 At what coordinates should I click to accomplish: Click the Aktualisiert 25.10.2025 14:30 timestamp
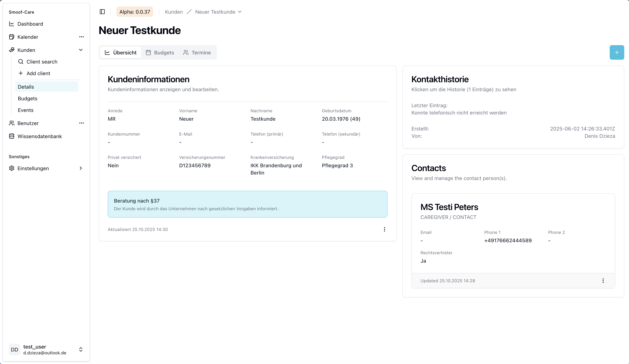(138, 229)
